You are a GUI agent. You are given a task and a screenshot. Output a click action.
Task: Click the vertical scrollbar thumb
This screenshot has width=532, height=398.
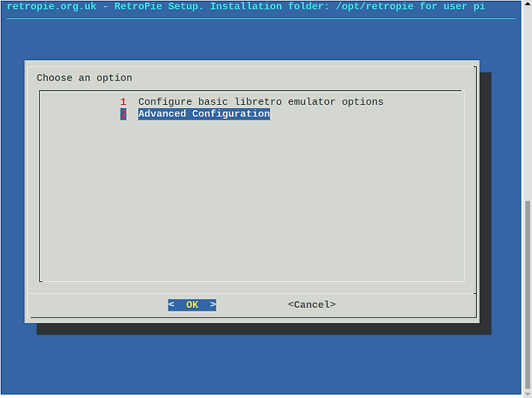528,295
